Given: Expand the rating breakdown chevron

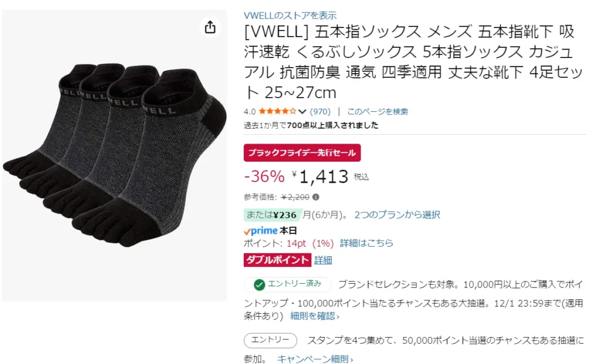Looking at the screenshot, I should tap(302, 111).
